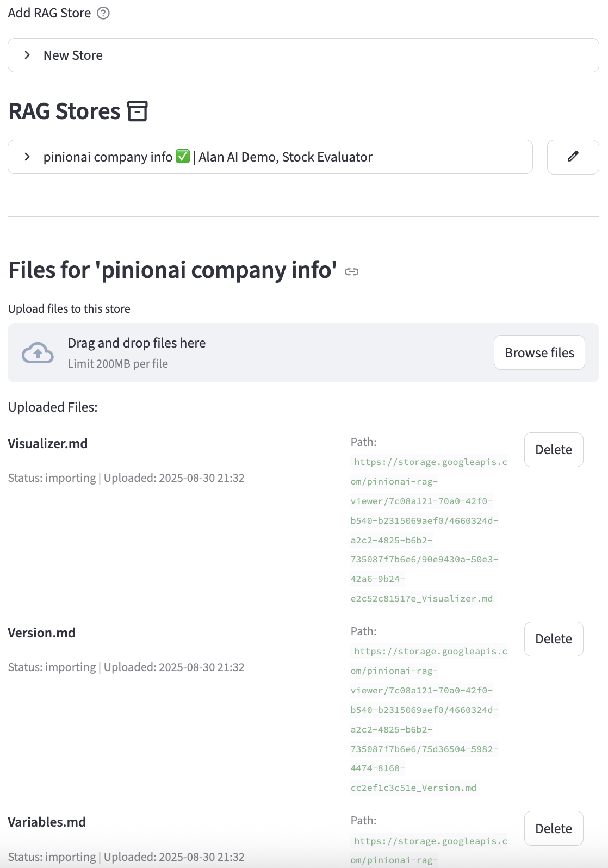Click the green checkmark on the store name
The height and width of the screenshot is (868, 608).
[x=183, y=157]
